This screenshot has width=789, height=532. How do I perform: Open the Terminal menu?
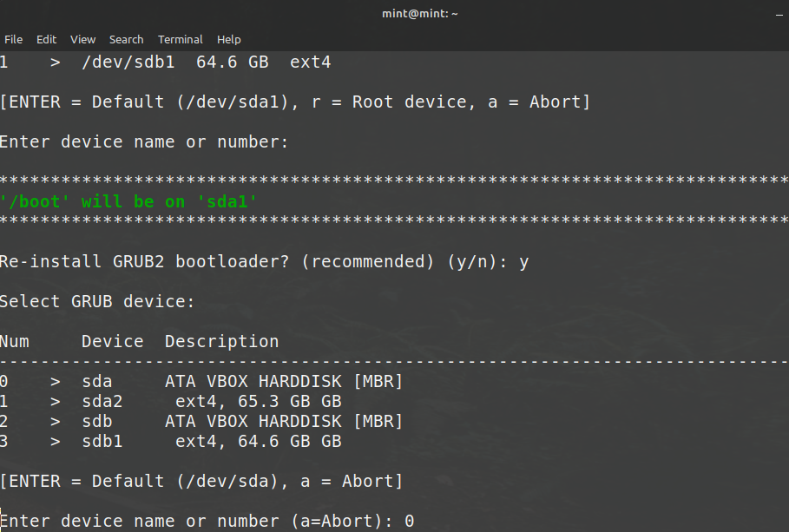click(x=180, y=39)
